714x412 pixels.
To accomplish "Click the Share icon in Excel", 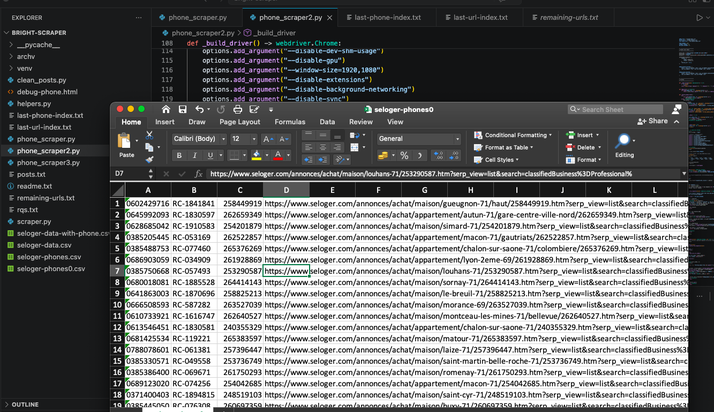I will click(655, 121).
